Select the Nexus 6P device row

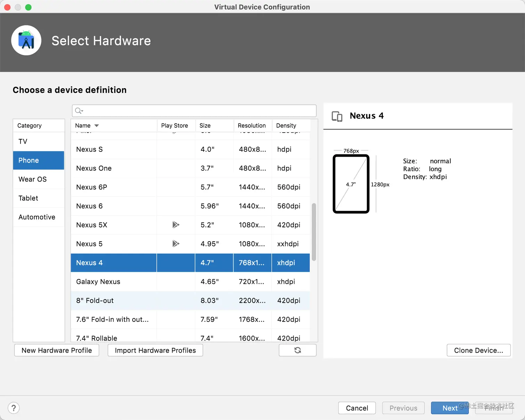(x=190, y=187)
